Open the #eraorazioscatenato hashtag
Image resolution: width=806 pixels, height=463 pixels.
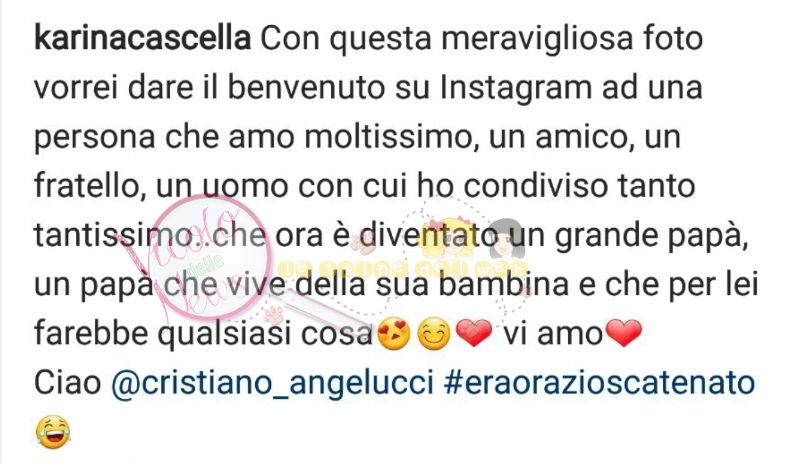[599, 382]
